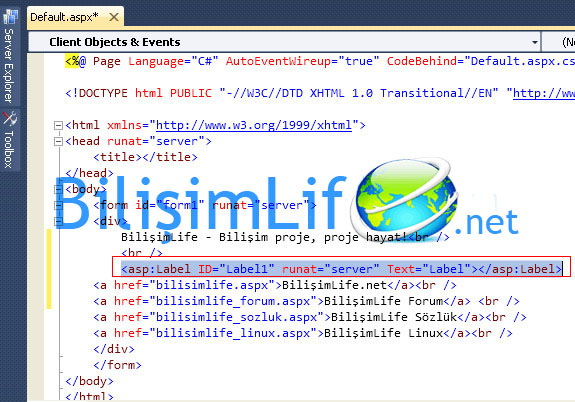575x402 pixels.
Task: Click the closing </div> tag
Action: point(114,349)
